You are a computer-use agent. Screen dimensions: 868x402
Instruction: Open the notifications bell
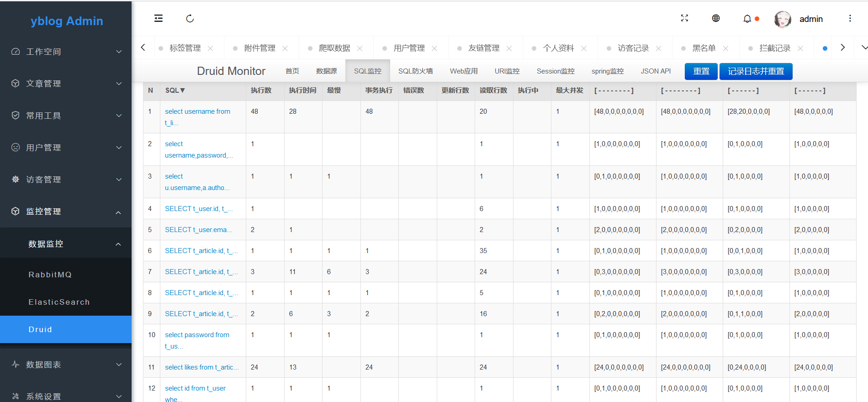747,19
